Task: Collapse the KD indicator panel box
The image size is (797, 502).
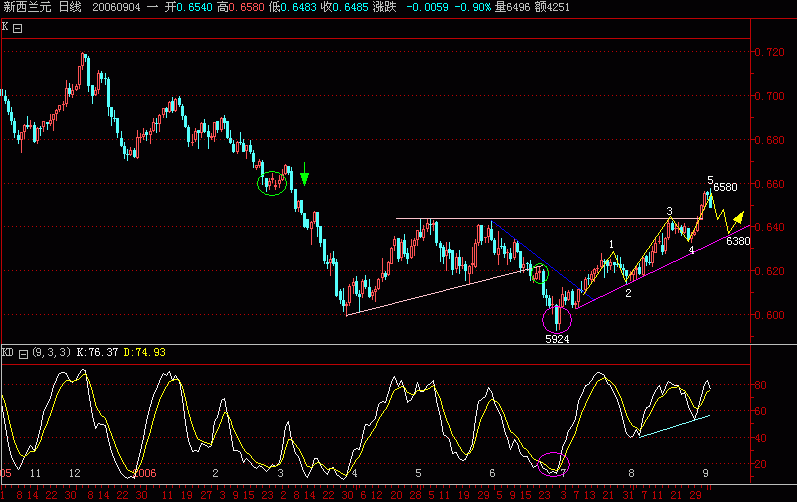Action: tap(23, 354)
